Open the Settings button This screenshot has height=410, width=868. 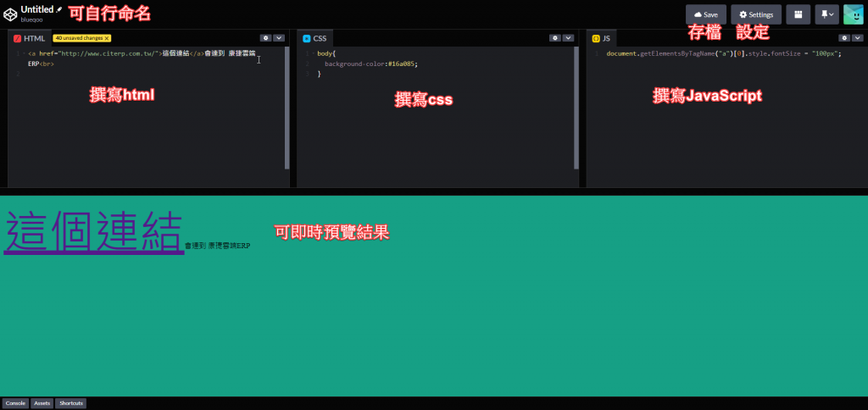[x=756, y=14]
